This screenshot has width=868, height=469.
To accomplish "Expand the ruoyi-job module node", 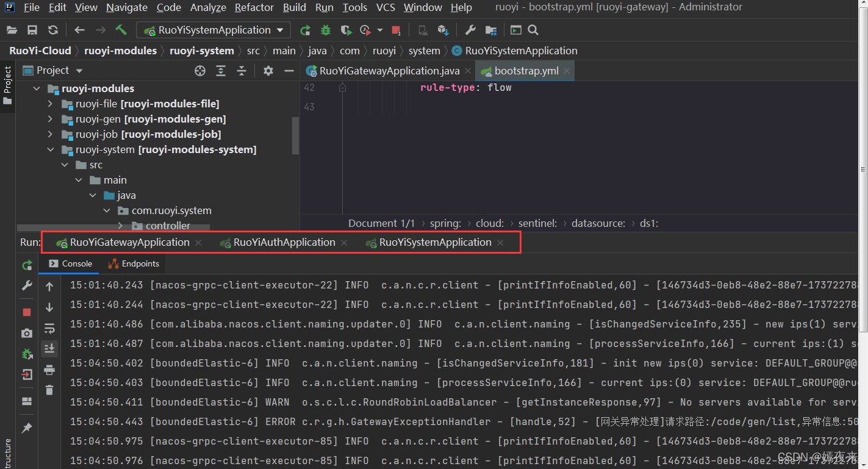I will pos(51,134).
